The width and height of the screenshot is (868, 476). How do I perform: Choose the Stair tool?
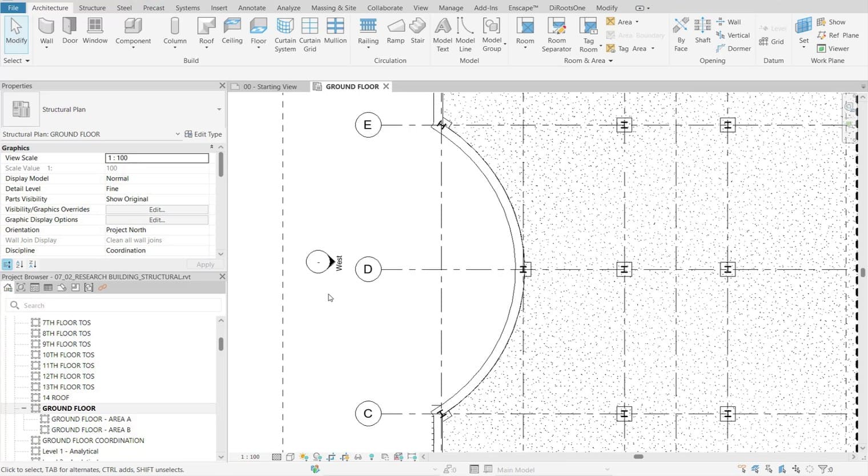pos(417,31)
